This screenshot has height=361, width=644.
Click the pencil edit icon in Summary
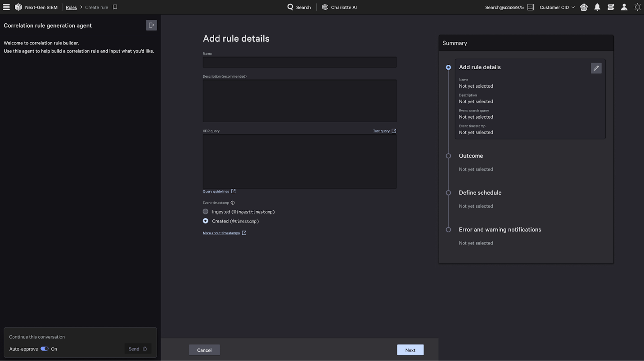tap(596, 68)
